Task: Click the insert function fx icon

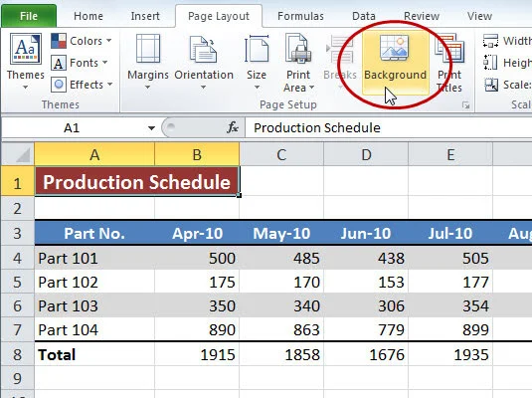Action: [x=233, y=128]
